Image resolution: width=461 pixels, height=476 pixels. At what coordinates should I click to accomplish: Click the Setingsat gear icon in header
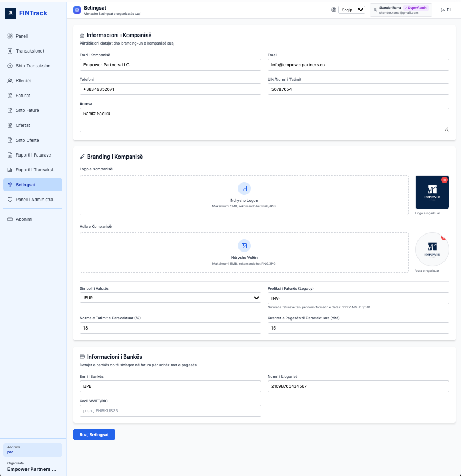click(x=77, y=10)
